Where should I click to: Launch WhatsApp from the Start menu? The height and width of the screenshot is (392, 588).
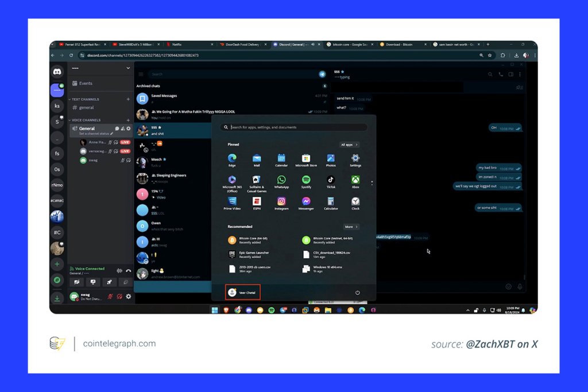[281, 181]
